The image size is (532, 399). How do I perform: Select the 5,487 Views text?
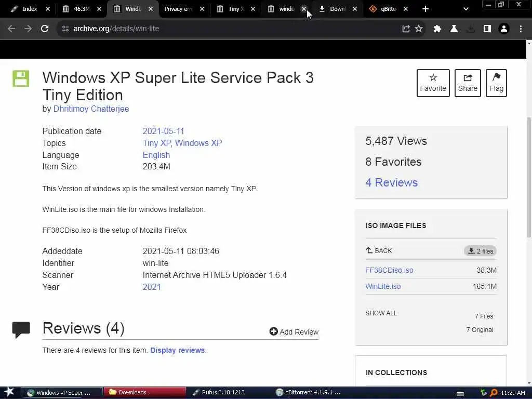396,141
